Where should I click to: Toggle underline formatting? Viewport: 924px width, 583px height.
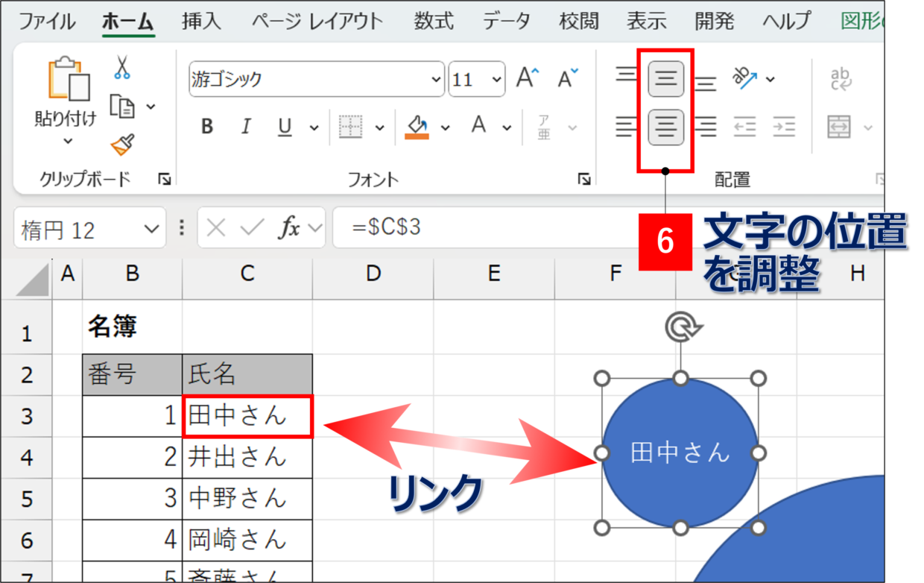click(285, 127)
